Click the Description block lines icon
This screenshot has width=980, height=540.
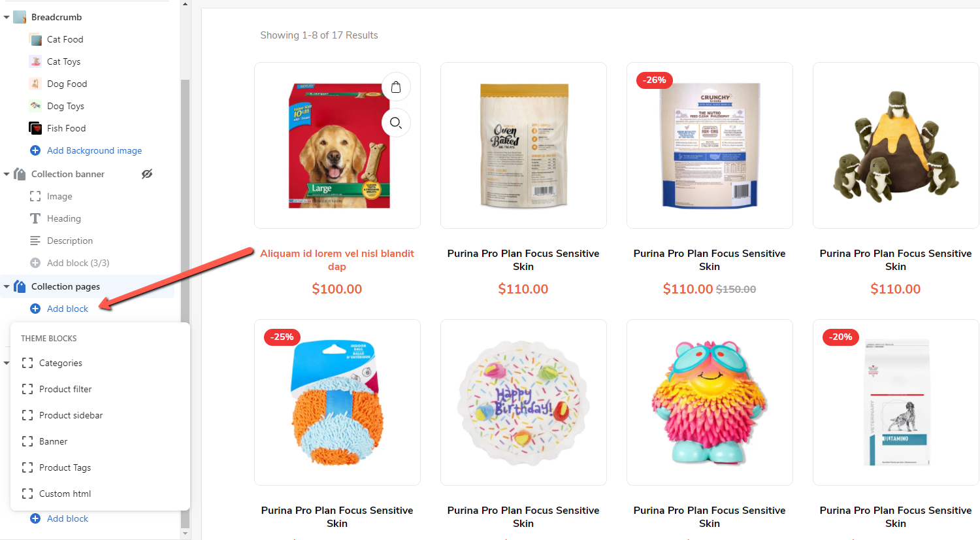point(35,241)
